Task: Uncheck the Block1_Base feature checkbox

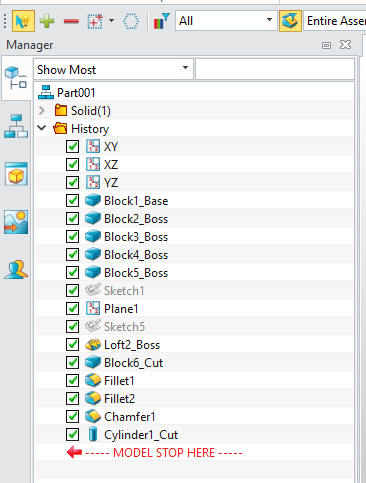Action: click(72, 201)
